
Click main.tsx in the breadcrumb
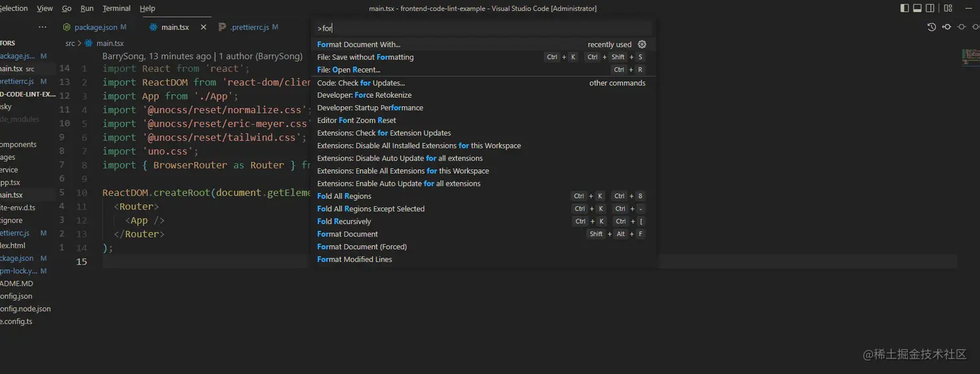coord(110,43)
